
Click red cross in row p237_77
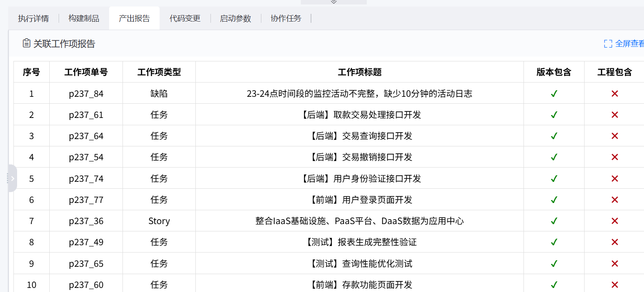click(x=614, y=200)
